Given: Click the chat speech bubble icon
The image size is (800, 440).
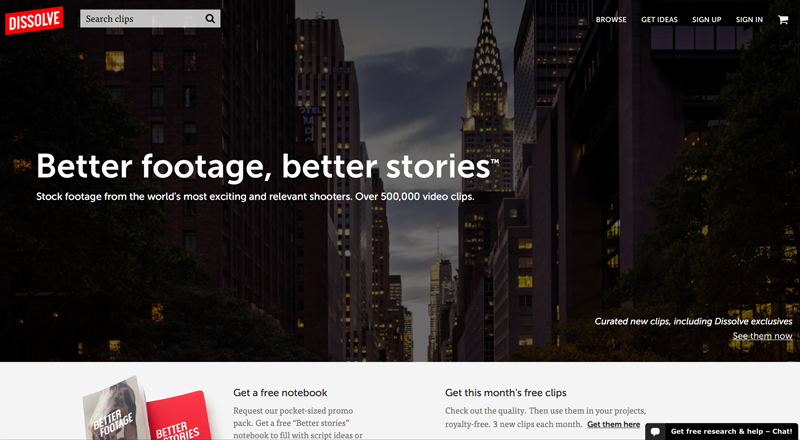Looking at the screenshot, I should [656, 432].
